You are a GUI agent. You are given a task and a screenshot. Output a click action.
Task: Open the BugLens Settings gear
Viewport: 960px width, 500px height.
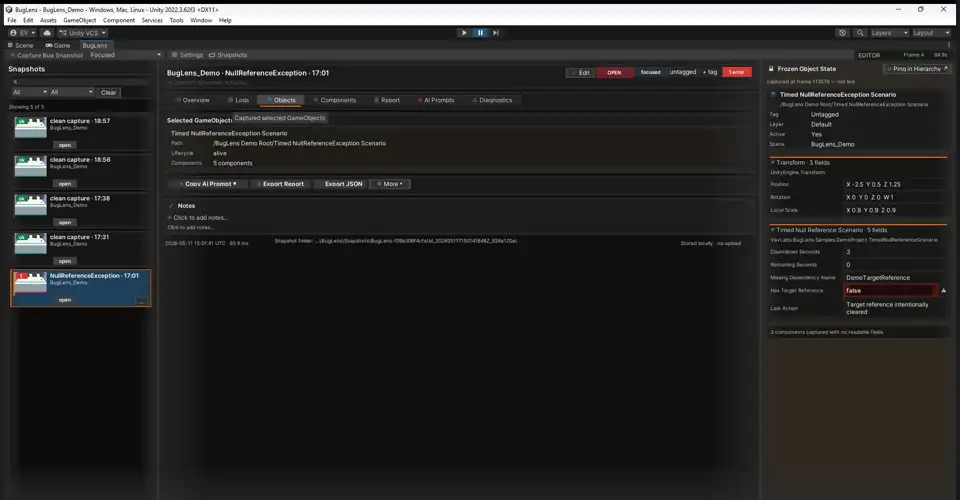pyautogui.click(x=187, y=54)
